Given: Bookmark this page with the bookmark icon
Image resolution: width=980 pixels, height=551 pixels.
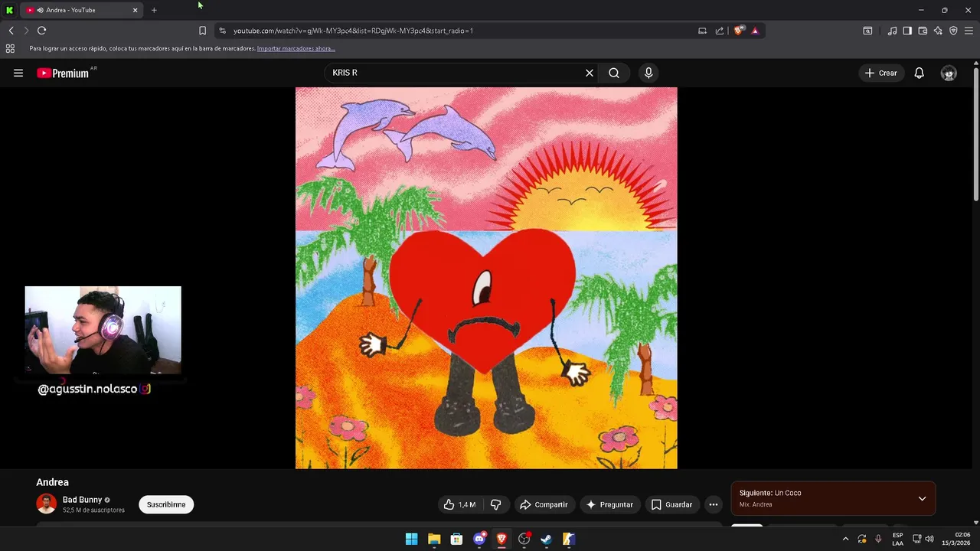Looking at the screenshot, I should tap(202, 31).
